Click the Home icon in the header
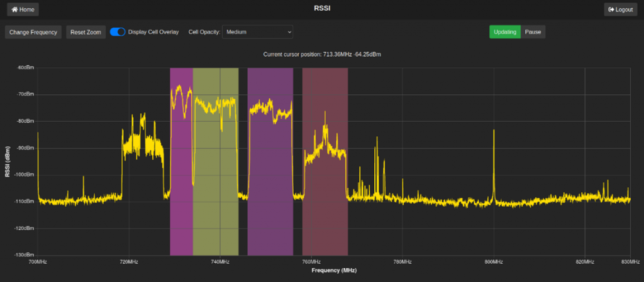This screenshot has width=644, height=282. pyautogui.click(x=14, y=9)
